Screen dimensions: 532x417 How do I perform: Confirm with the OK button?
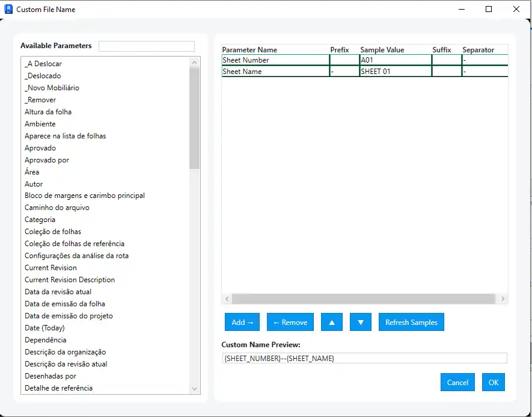coord(493,382)
